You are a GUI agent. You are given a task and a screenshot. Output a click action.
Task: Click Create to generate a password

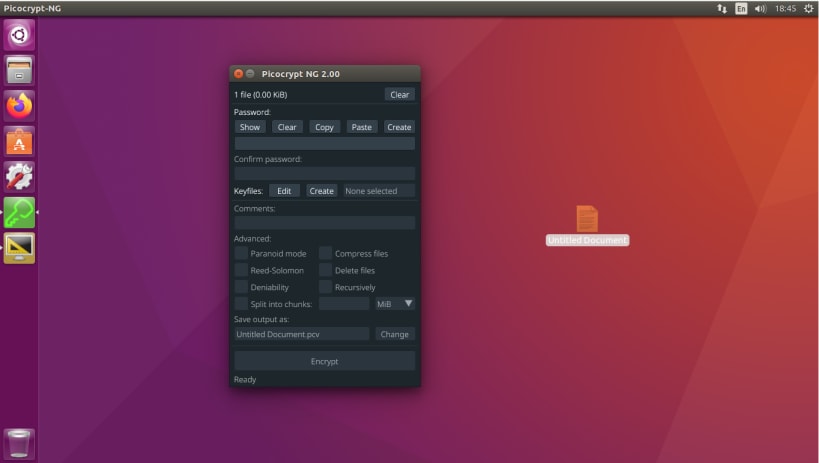click(x=399, y=127)
